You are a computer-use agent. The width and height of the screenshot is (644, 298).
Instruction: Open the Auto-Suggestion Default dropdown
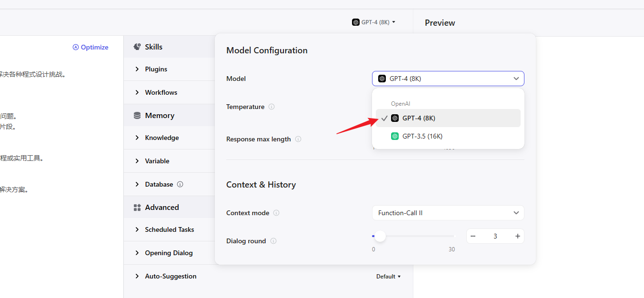coord(388,277)
